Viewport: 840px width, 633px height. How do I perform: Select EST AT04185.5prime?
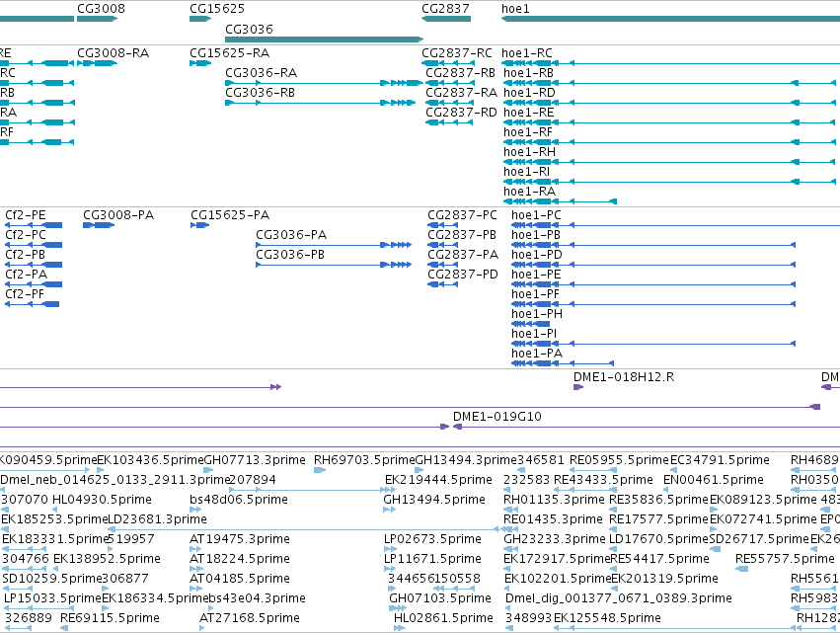point(240,580)
